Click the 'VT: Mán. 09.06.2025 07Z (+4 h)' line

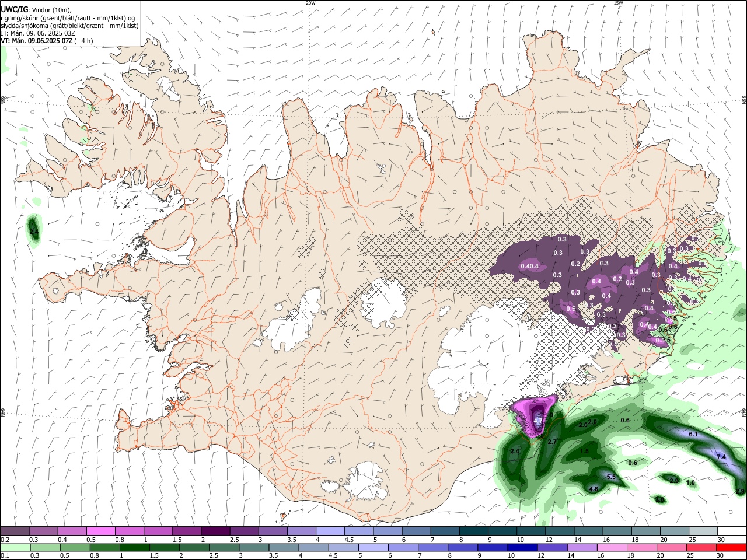[47, 41]
